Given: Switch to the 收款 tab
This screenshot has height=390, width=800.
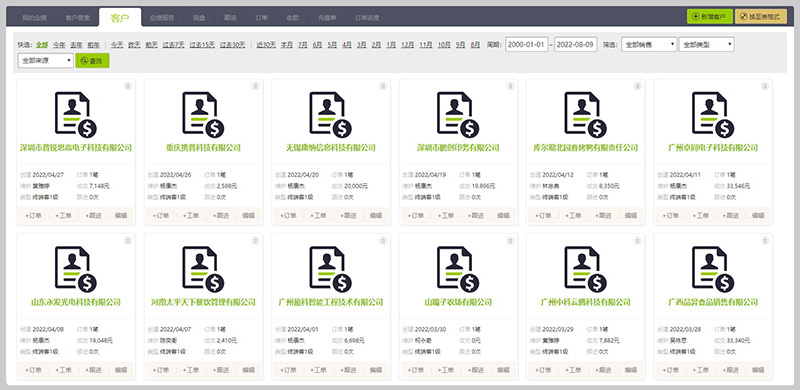Looking at the screenshot, I should 292,17.
